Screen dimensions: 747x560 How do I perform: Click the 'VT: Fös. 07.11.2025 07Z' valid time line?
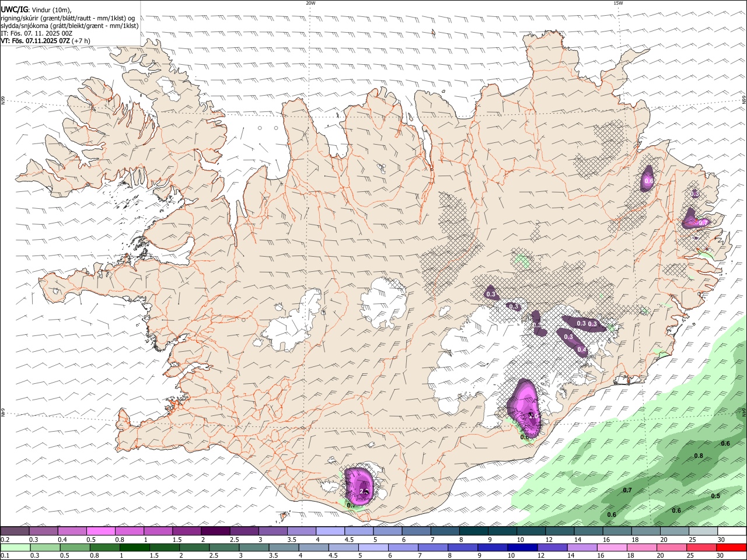pyautogui.click(x=34, y=41)
